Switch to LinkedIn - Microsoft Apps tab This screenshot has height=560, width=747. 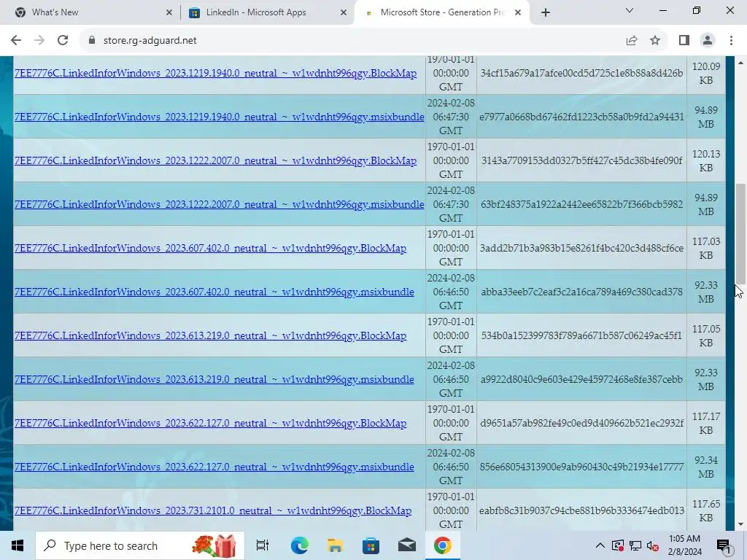point(268,13)
